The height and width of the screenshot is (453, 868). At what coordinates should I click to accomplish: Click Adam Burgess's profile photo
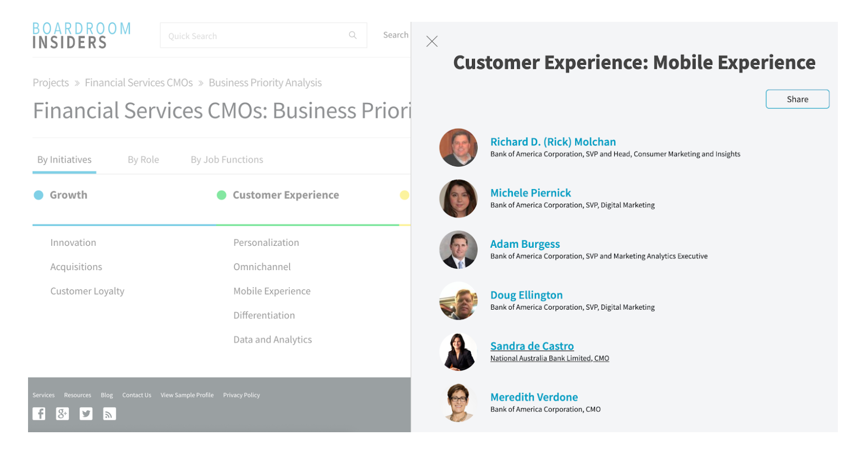click(458, 249)
